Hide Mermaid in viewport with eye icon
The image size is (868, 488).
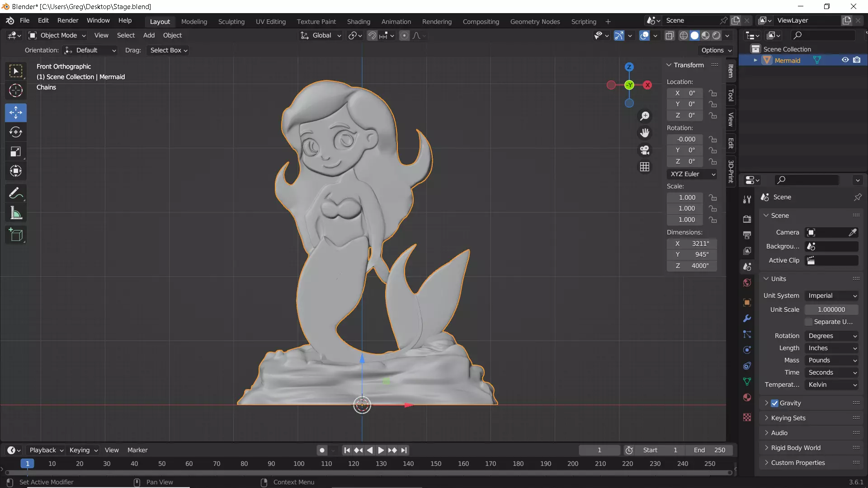[x=845, y=60]
